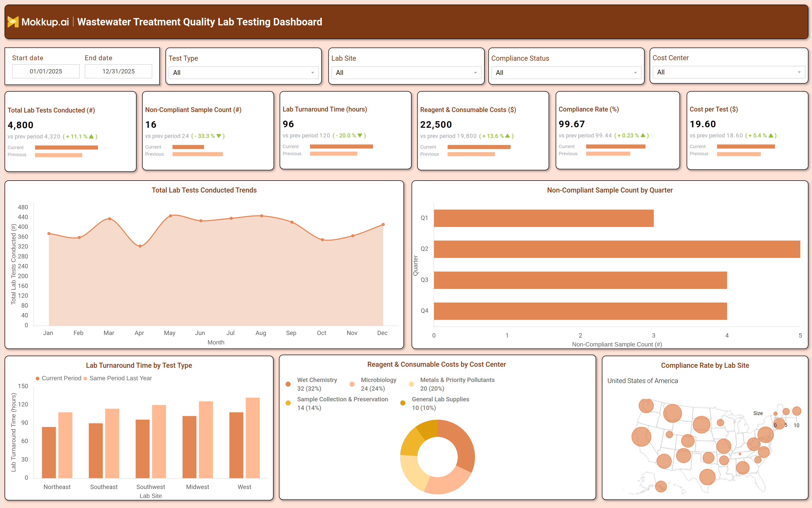This screenshot has height=508, width=812.
Task: Toggle Same Period Last Year legend item
Action: 117,378
